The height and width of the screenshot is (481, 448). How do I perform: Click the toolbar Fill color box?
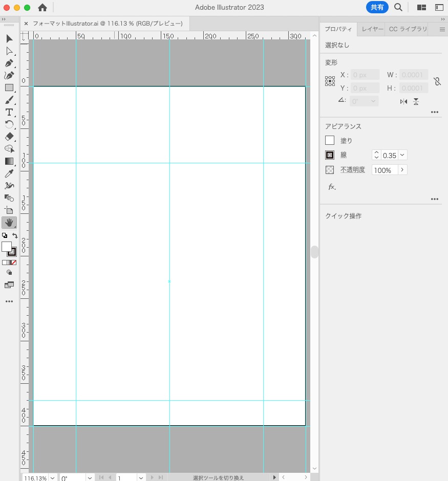6,247
